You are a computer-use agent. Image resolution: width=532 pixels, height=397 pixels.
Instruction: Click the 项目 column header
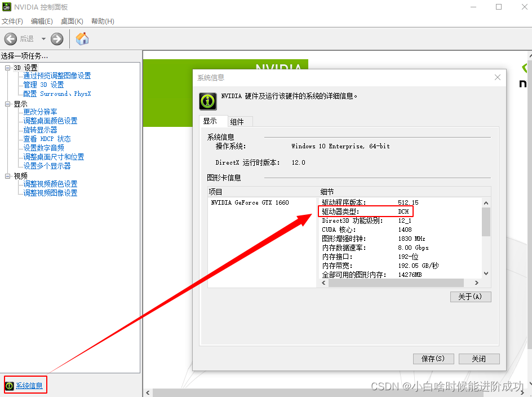(x=263, y=192)
